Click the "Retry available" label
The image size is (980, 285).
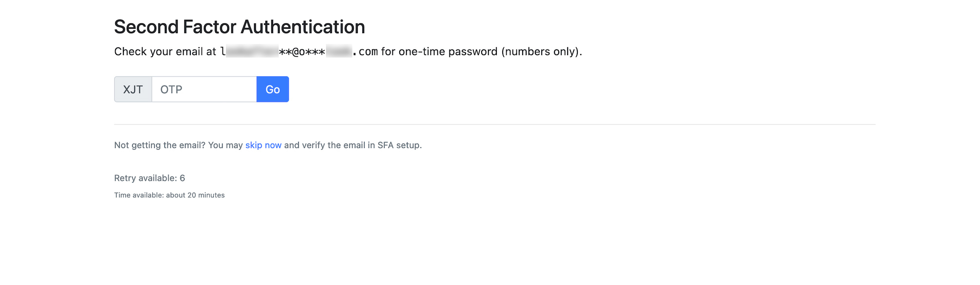(145, 178)
